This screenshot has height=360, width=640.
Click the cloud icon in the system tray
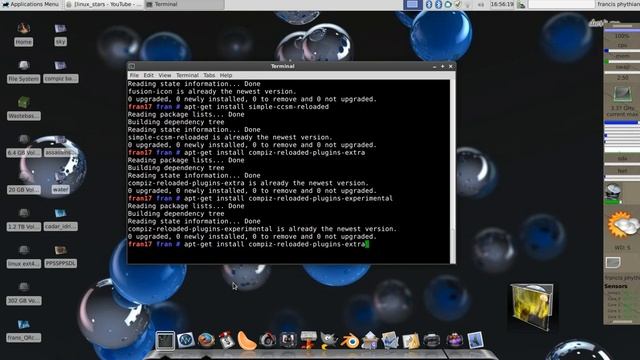click(x=448, y=4)
